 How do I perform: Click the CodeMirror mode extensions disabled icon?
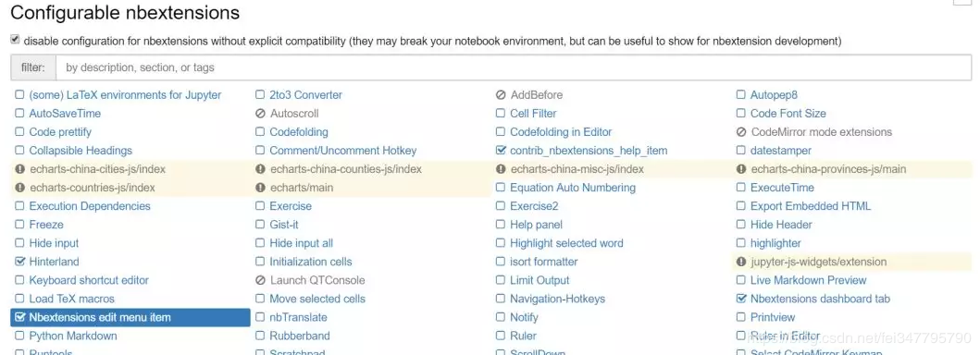(741, 132)
